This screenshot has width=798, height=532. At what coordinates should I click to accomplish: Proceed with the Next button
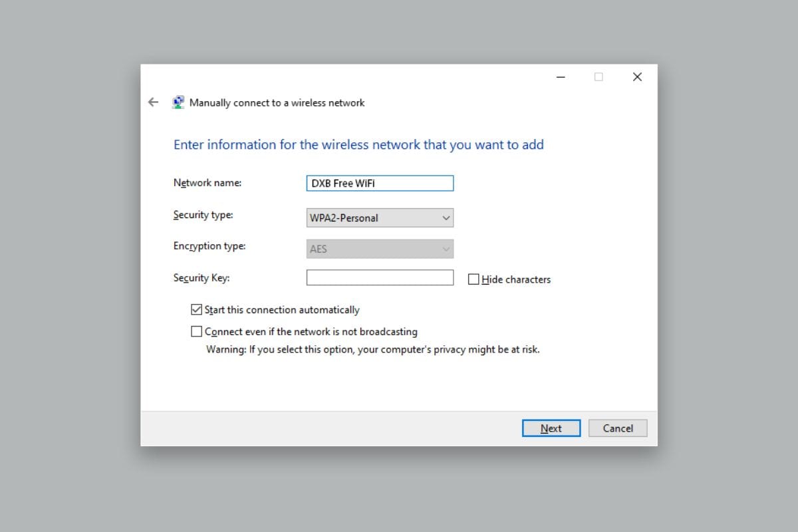(551, 428)
